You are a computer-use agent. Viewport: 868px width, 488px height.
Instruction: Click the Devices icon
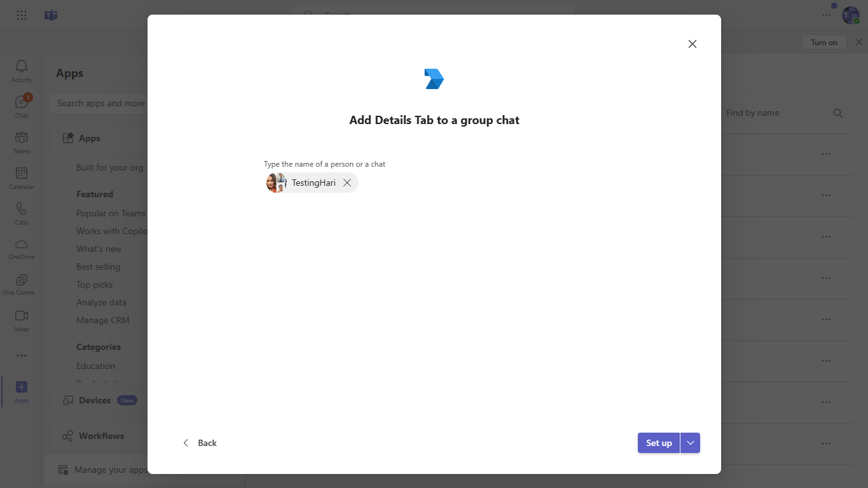click(x=68, y=400)
